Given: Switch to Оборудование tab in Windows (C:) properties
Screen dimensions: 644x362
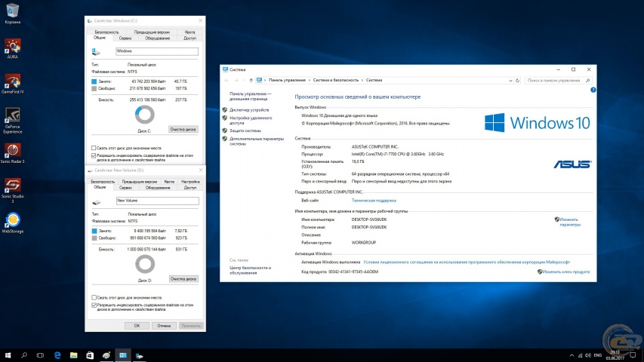Looking at the screenshot, I should [157, 38].
